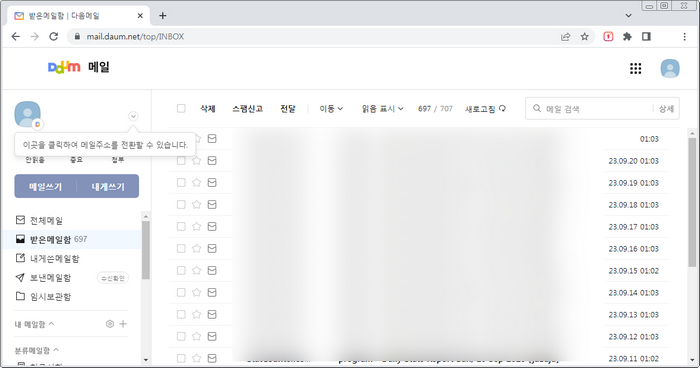The width and height of the screenshot is (700, 368).
Task: Toggle read envelope icon for 23.09.12 mail
Action: [x=212, y=336]
